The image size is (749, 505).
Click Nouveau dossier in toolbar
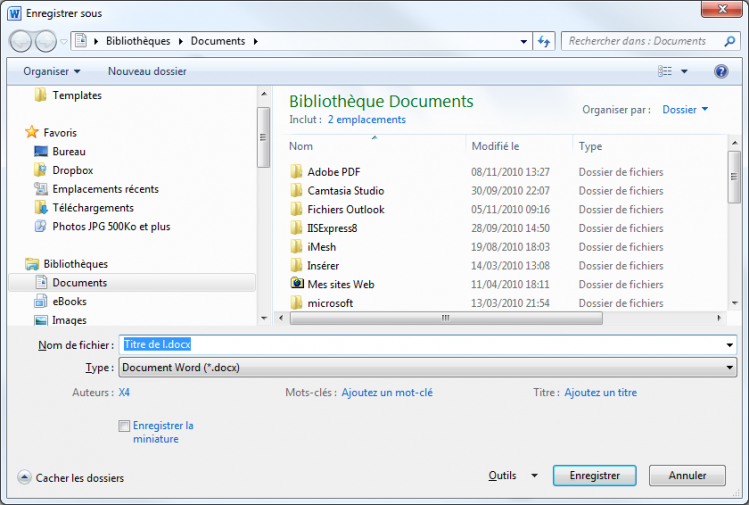click(147, 71)
